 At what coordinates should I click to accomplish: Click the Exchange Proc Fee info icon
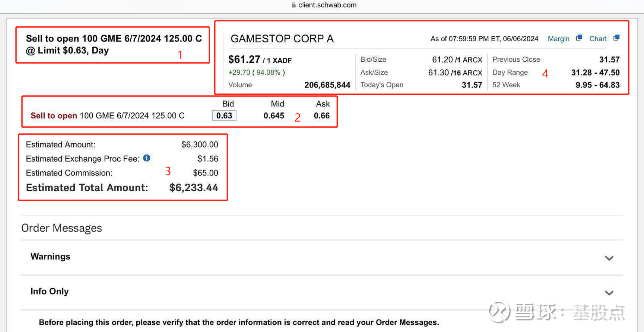click(147, 158)
